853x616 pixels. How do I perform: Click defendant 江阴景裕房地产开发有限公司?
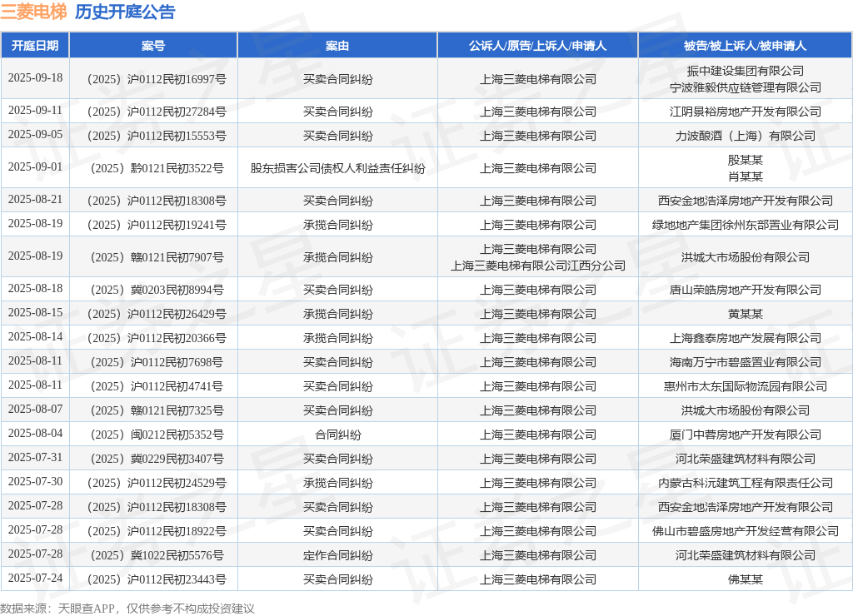click(746, 112)
